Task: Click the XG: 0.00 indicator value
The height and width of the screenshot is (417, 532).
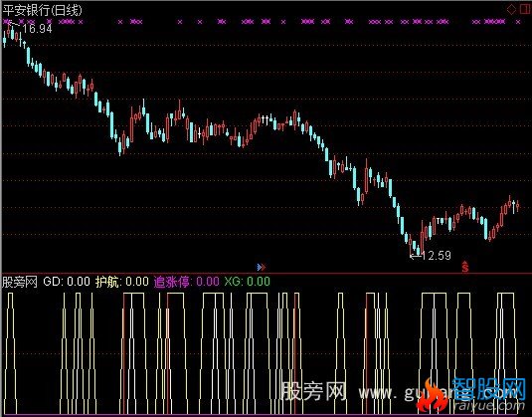Action: pos(248,282)
